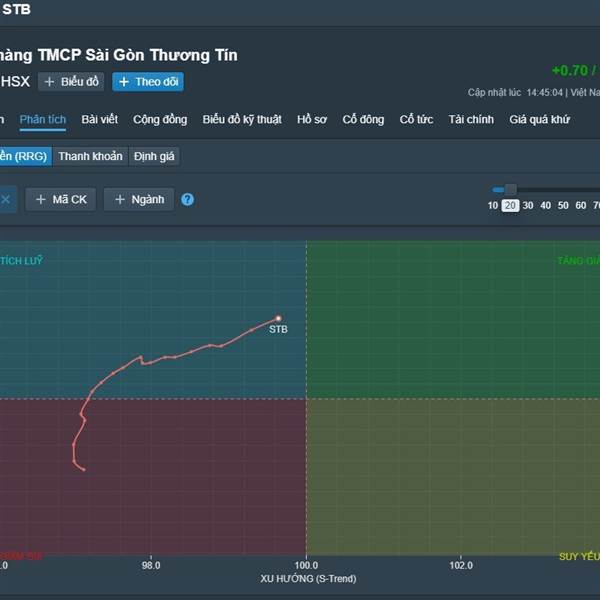Select the 20 slider tick label
The width and height of the screenshot is (600, 600).
(510, 205)
